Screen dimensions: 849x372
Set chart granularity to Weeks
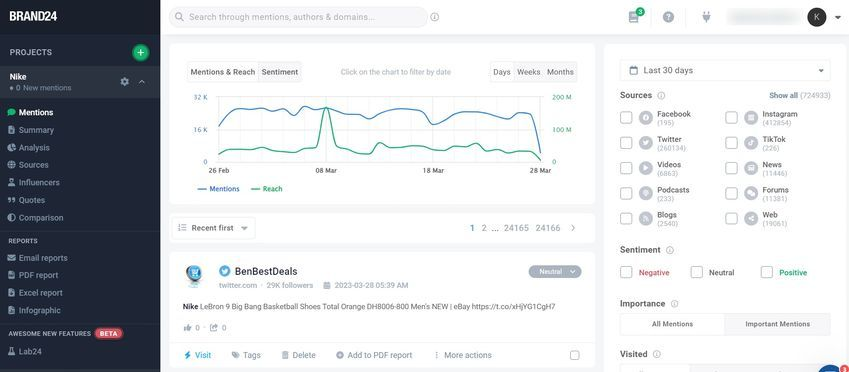pyautogui.click(x=528, y=72)
